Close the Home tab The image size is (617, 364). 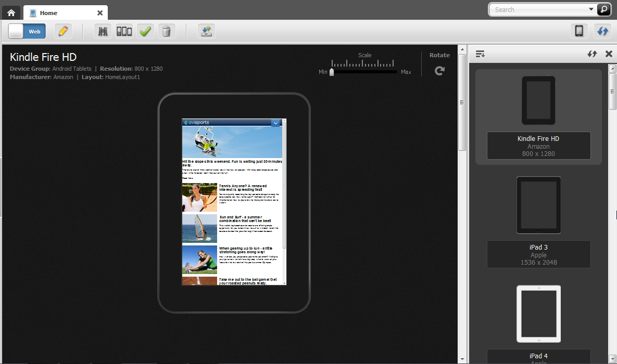(100, 13)
